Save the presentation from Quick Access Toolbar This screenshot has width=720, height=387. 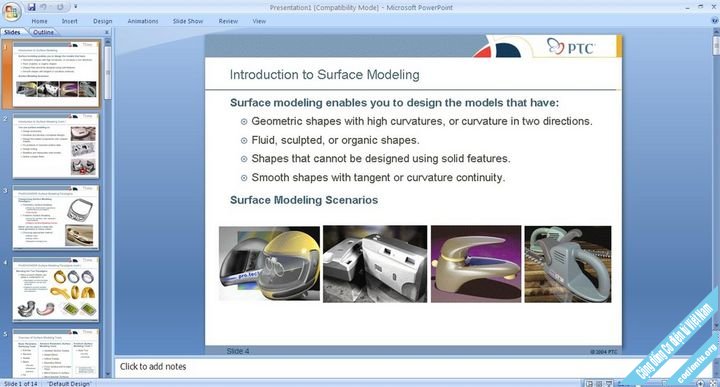click(x=32, y=7)
